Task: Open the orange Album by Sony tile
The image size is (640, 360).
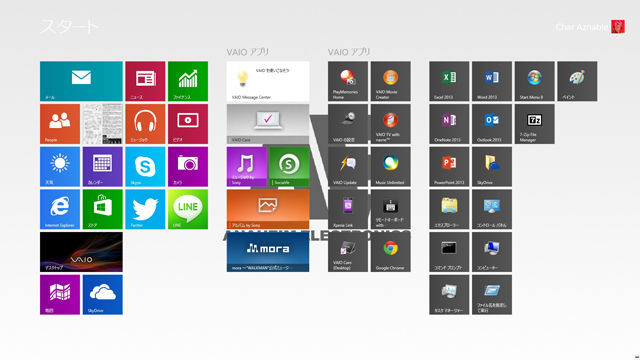Action: coord(268,209)
